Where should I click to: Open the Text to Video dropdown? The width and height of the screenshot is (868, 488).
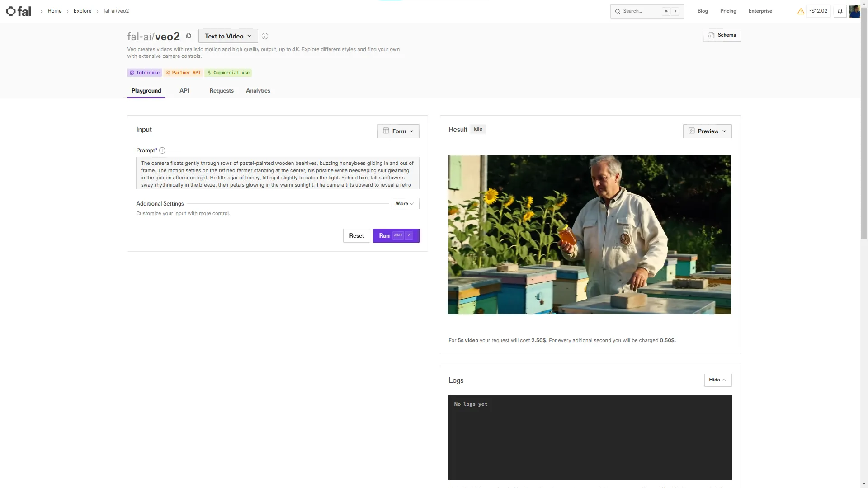[x=228, y=36]
